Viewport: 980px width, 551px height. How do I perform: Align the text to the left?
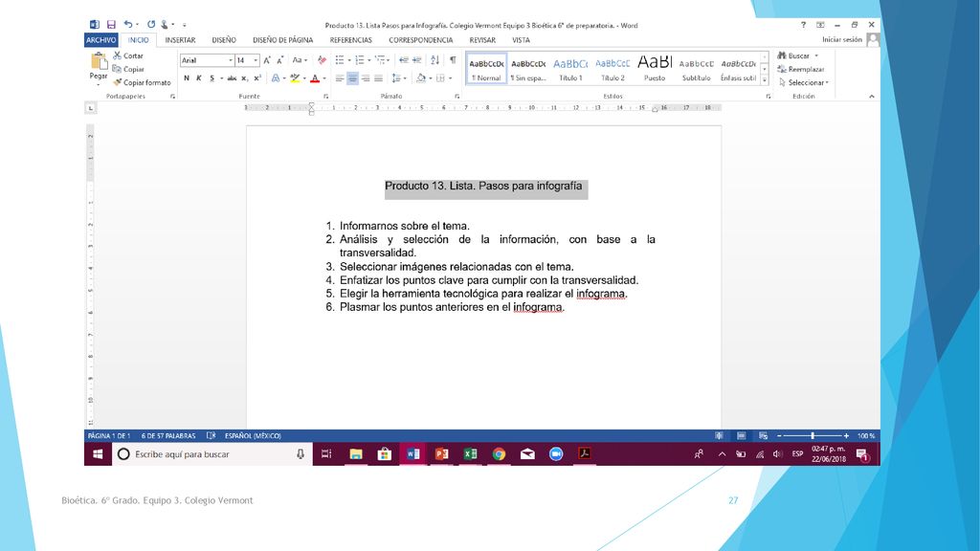pyautogui.click(x=340, y=78)
